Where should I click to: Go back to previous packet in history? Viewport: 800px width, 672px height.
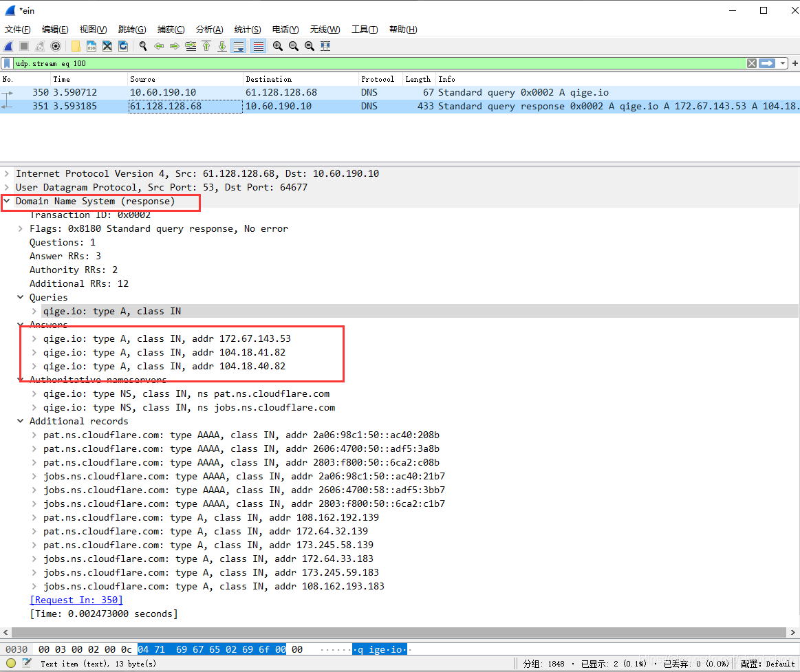click(159, 47)
